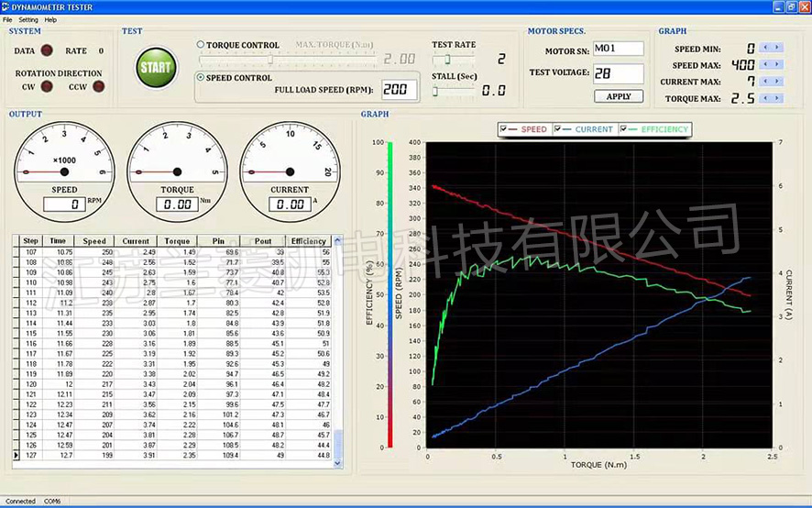812x508 pixels.
Task: Decrease TORQUE MAX with left arrow
Action: [x=767, y=97]
